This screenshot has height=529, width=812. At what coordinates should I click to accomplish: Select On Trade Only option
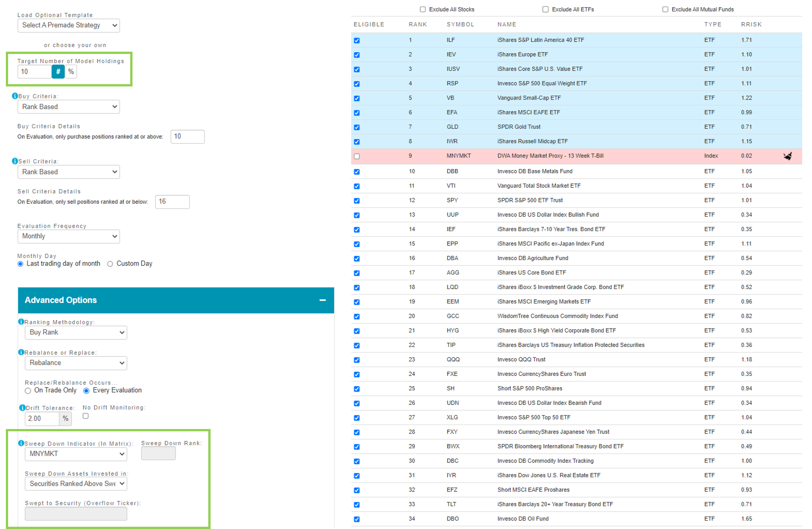coord(28,390)
